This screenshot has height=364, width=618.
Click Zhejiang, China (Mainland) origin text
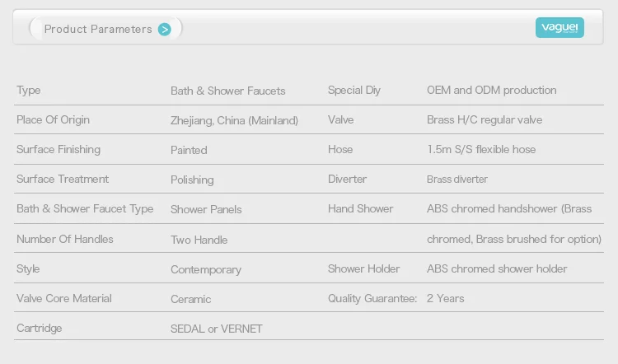click(x=234, y=120)
